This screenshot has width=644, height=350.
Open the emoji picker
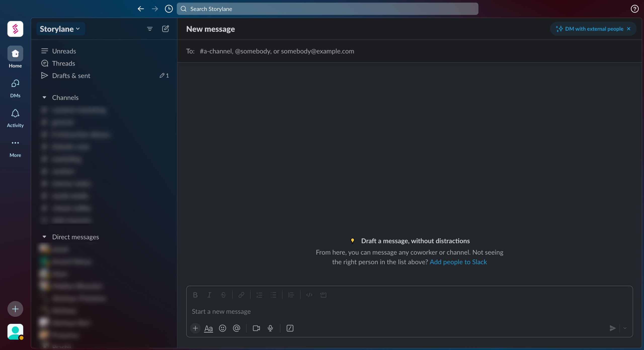(x=223, y=328)
